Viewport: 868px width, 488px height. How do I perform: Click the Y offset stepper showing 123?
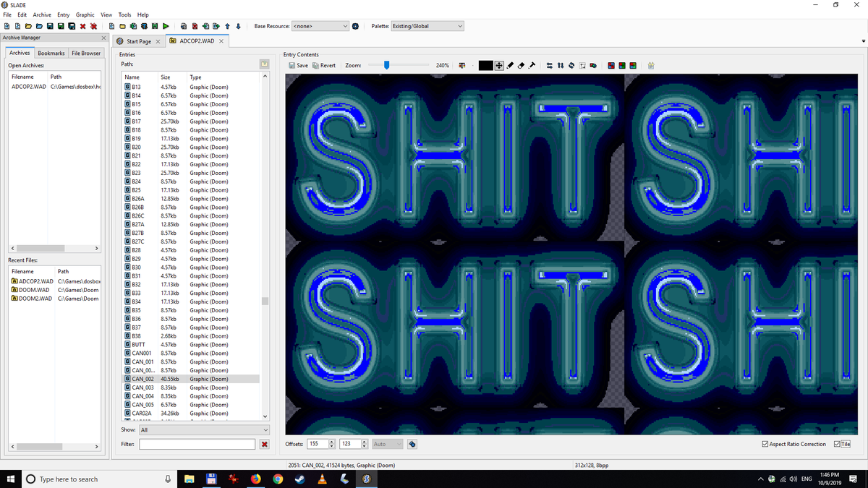pos(354,444)
